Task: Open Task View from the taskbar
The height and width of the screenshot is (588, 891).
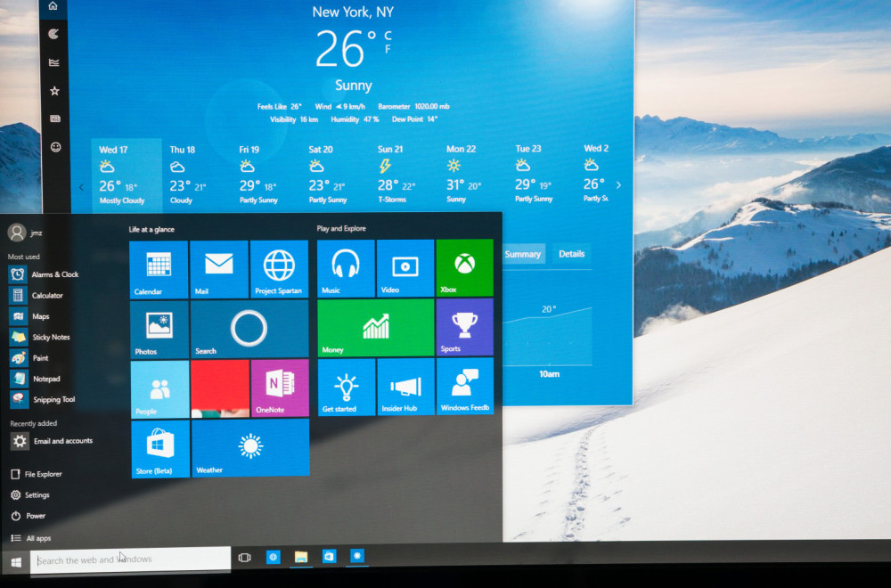Action: [242, 557]
